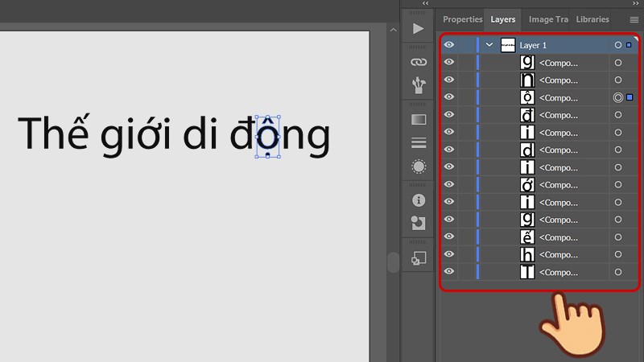
Task: Click the letter T on the canvas
Action: click(x=31, y=133)
